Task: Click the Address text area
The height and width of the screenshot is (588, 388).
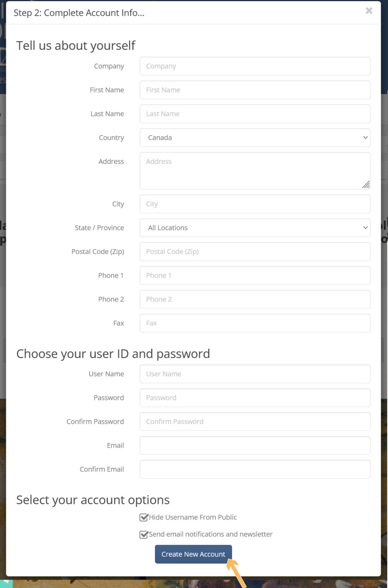Action: [x=255, y=171]
